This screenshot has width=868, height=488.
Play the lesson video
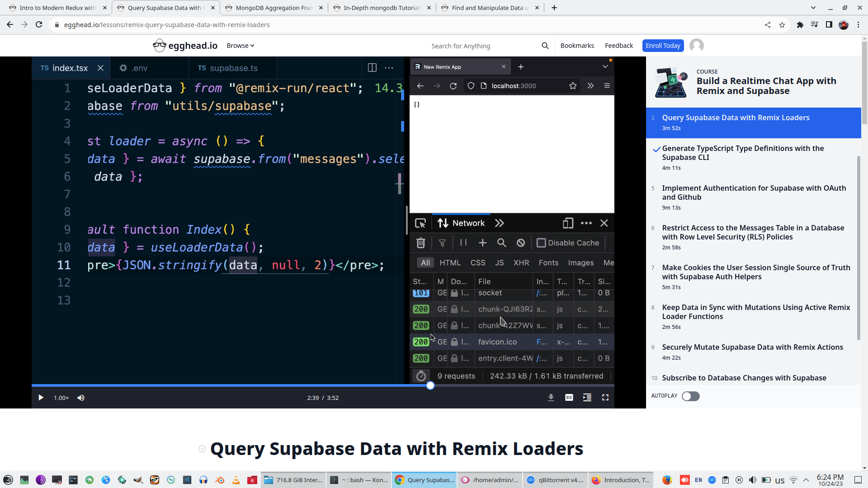coord(41,398)
